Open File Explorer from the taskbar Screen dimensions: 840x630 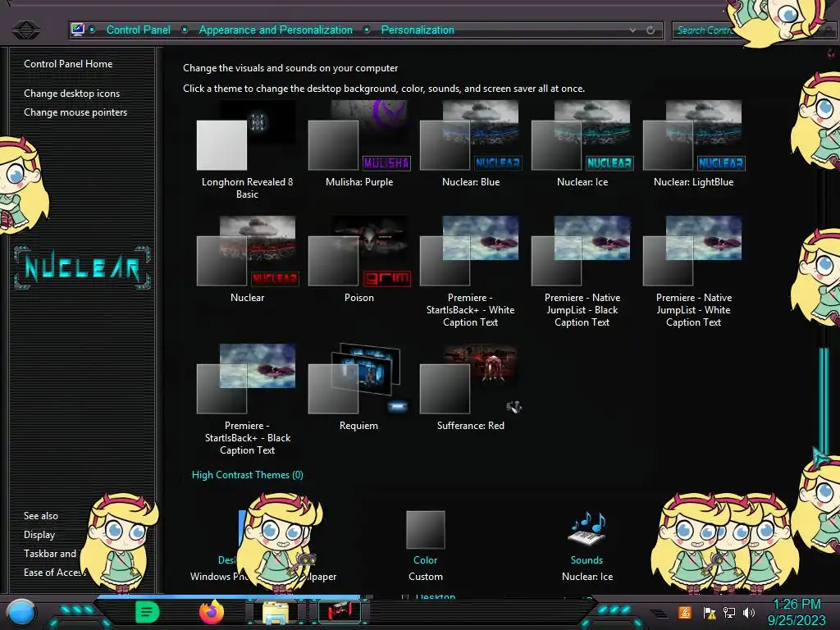coord(276,612)
